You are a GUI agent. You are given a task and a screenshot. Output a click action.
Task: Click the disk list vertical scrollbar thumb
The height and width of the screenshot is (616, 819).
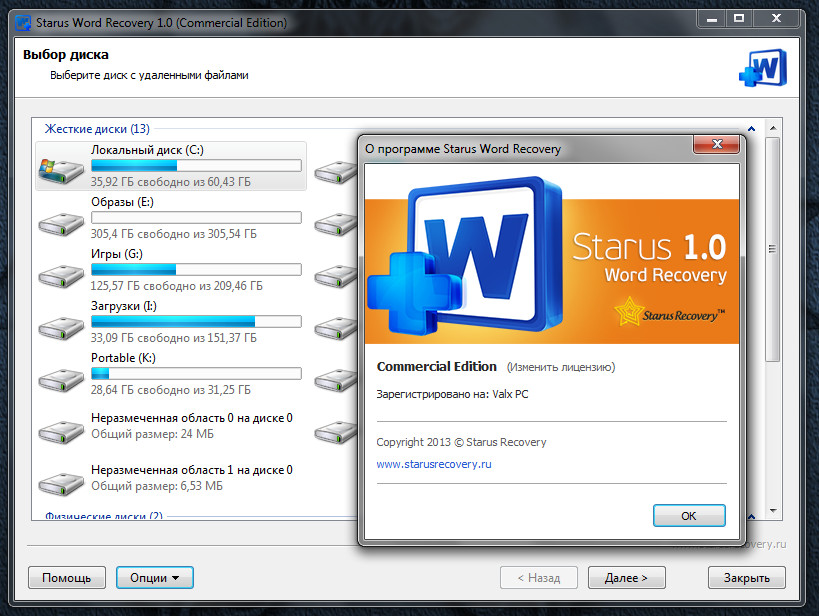click(773, 249)
